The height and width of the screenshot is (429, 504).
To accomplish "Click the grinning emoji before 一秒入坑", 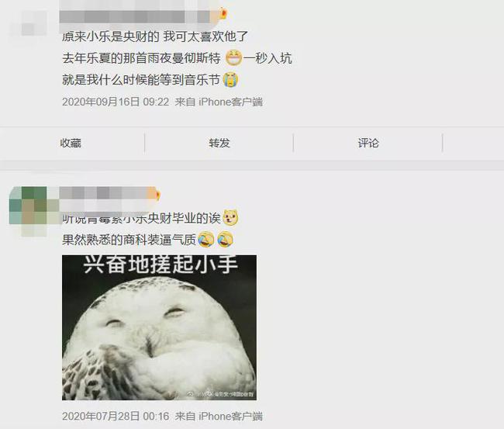I will tap(233, 58).
